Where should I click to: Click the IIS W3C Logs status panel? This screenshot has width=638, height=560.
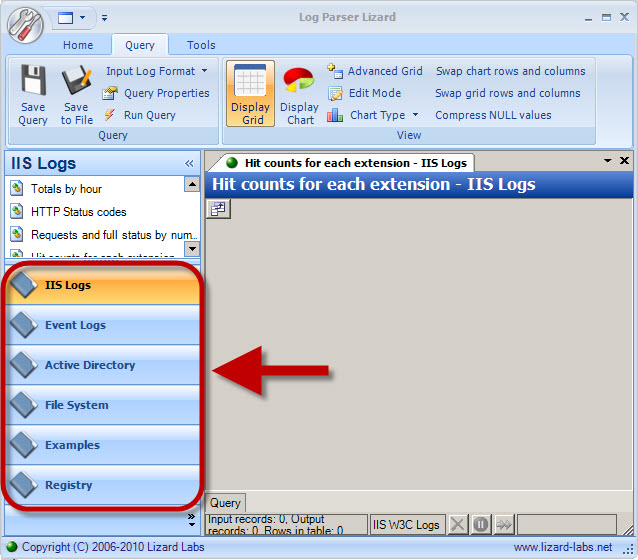406,525
